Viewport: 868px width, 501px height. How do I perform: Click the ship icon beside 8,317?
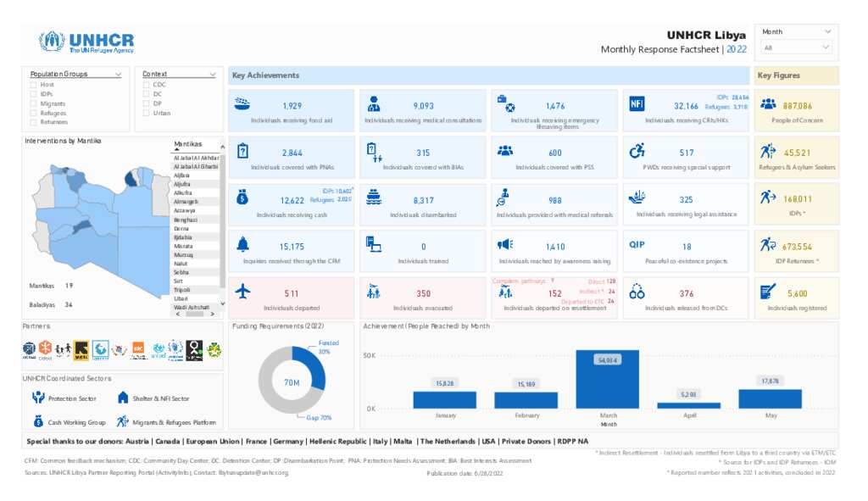374,198
